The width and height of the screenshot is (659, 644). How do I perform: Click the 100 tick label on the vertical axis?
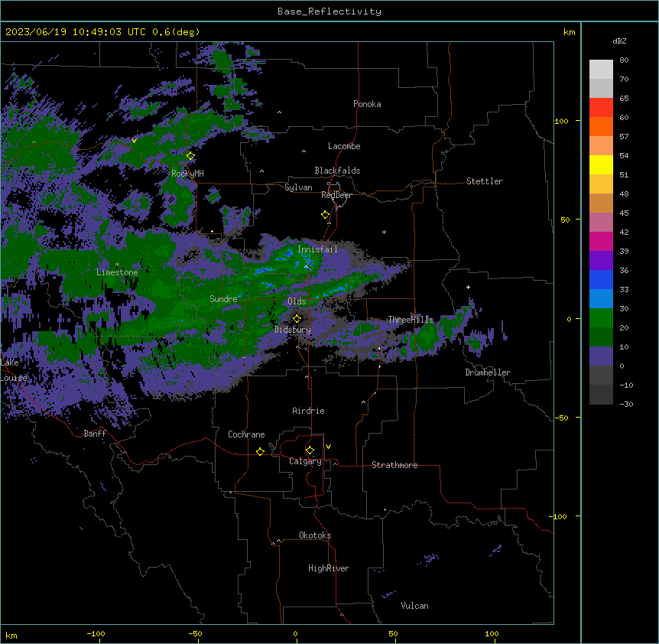pyautogui.click(x=561, y=121)
